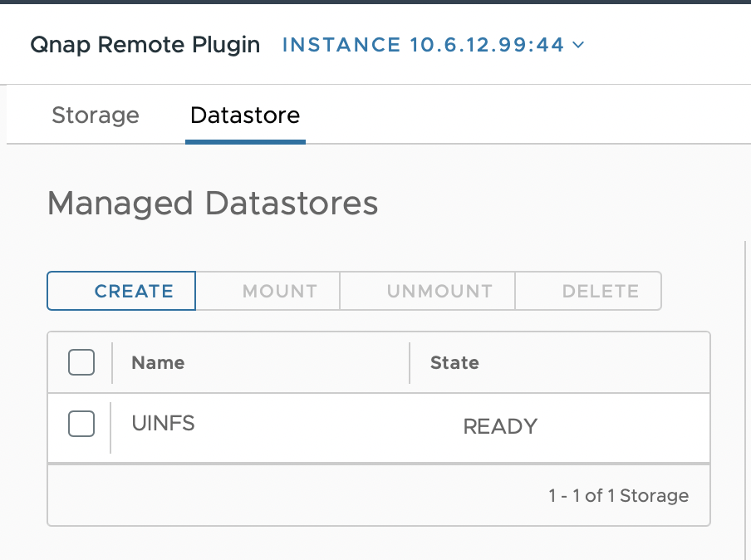Open the INSTANCE 10.6.12.99:44 dropdown

coord(424,45)
